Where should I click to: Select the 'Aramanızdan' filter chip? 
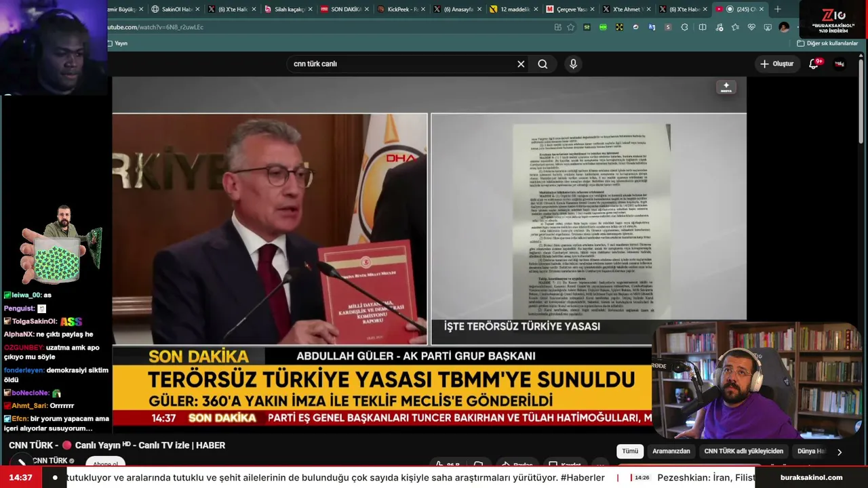coord(671,451)
